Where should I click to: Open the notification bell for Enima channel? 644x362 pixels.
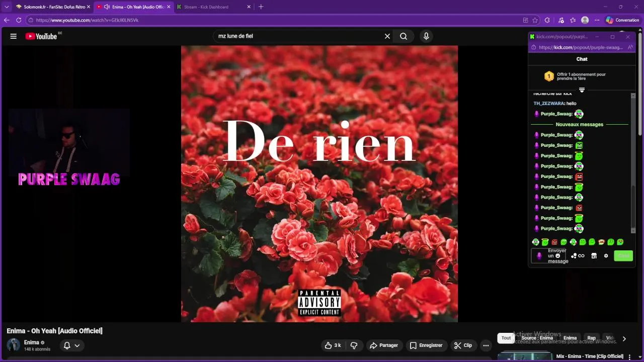(67, 345)
